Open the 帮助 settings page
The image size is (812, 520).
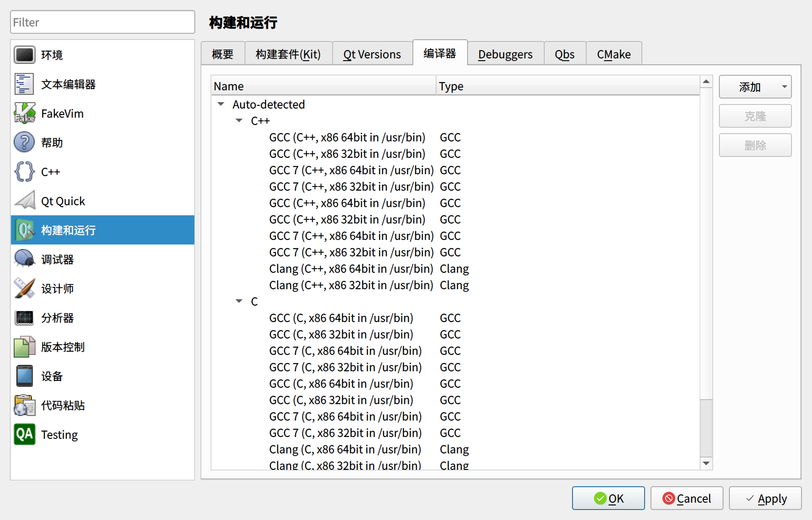pyautogui.click(x=24, y=142)
